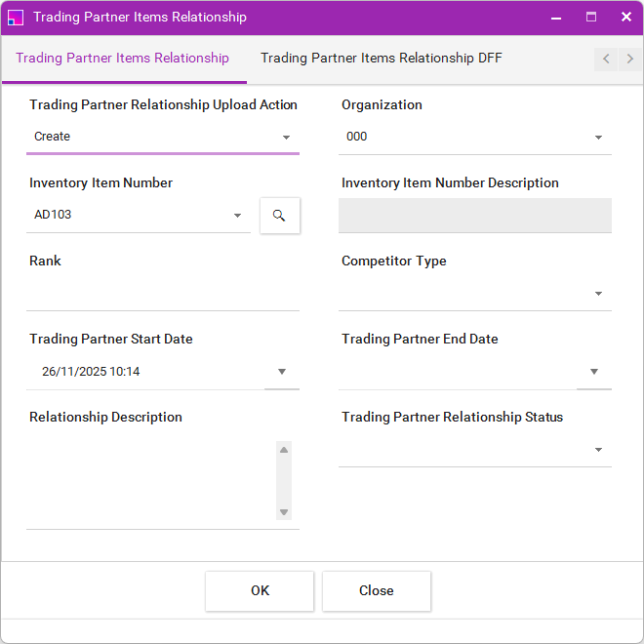The image size is (644, 644).
Task: Minimize the Trading Partner Items Relationship window
Action: click(x=556, y=17)
